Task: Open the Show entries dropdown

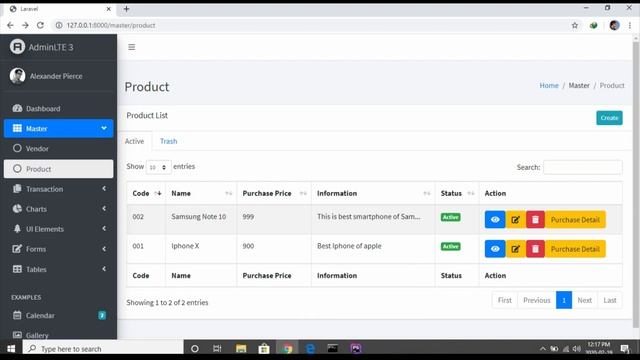Action: (x=158, y=167)
